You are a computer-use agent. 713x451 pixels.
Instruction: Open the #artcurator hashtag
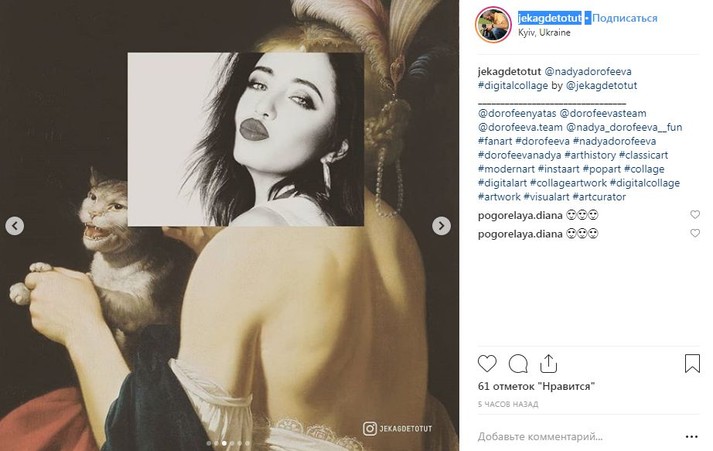click(595, 196)
